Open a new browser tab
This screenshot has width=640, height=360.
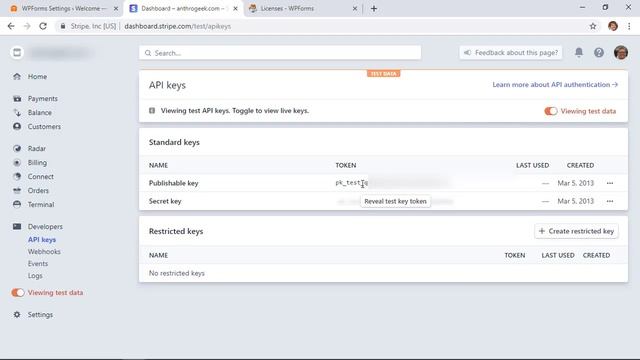[x=374, y=9]
